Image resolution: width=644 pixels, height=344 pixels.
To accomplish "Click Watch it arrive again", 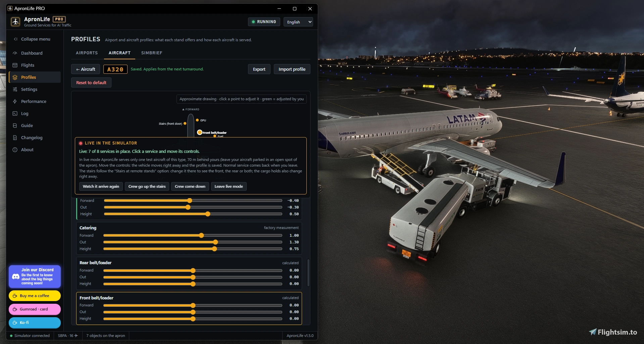I will (x=101, y=186).
